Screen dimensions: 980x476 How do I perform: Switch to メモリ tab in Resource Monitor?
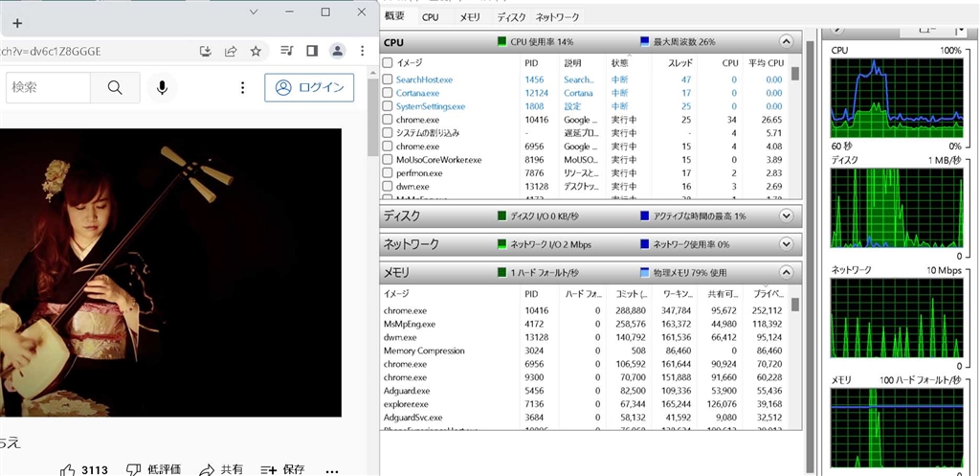tap(469, 17)
